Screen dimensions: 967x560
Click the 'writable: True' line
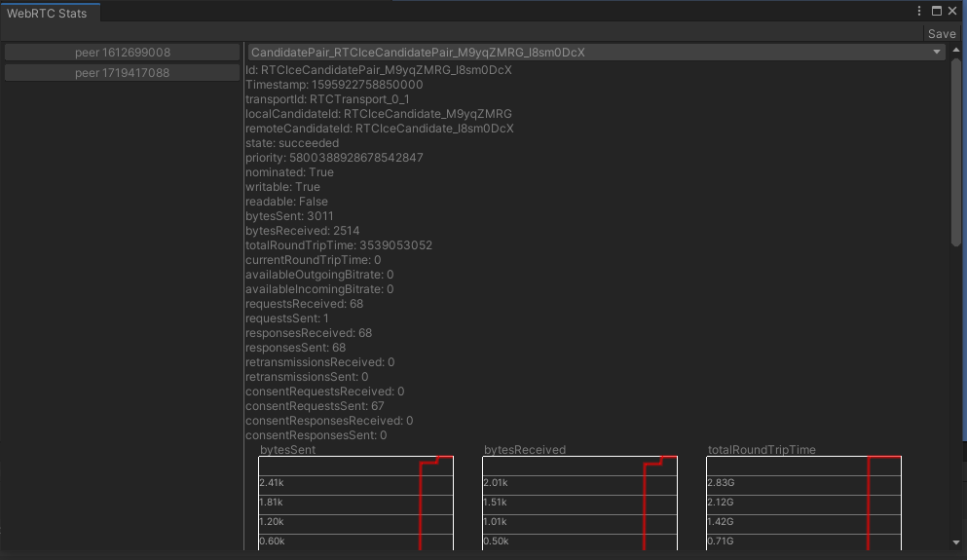tap(283, 187)
